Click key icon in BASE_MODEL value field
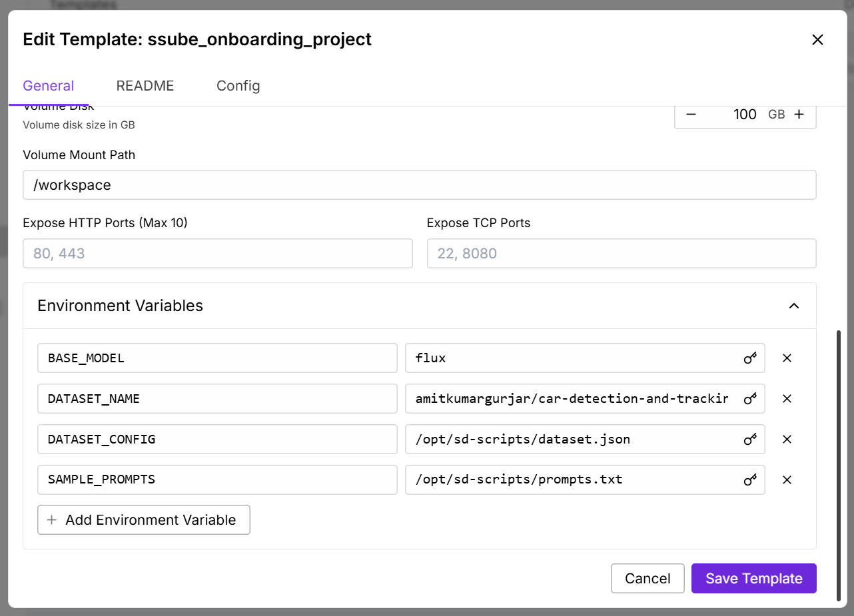The width and height of the screenshot is (854, 616). 750,358
